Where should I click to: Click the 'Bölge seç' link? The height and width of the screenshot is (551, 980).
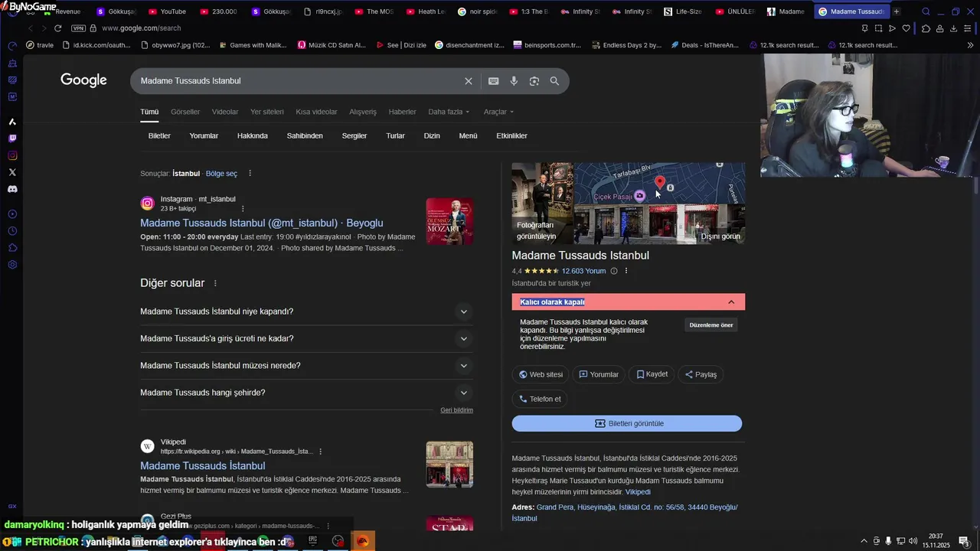[221, 174]
